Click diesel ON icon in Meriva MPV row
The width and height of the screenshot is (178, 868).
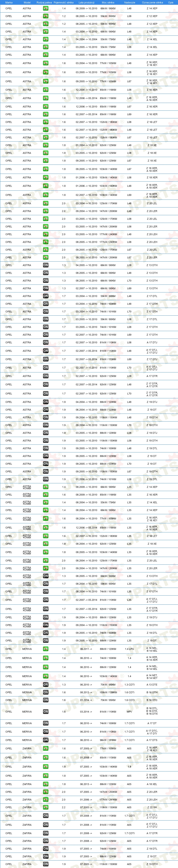click(x=46, y=712)
